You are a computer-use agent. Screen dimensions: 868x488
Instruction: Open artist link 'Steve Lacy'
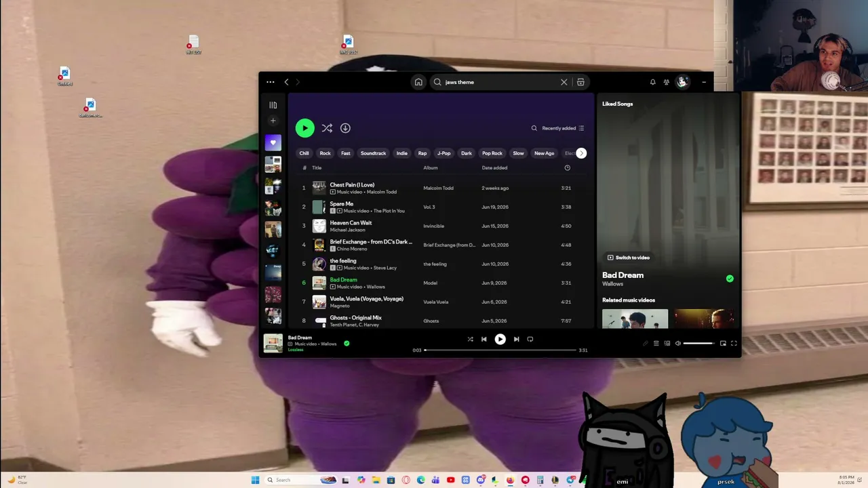coord(385,268)
